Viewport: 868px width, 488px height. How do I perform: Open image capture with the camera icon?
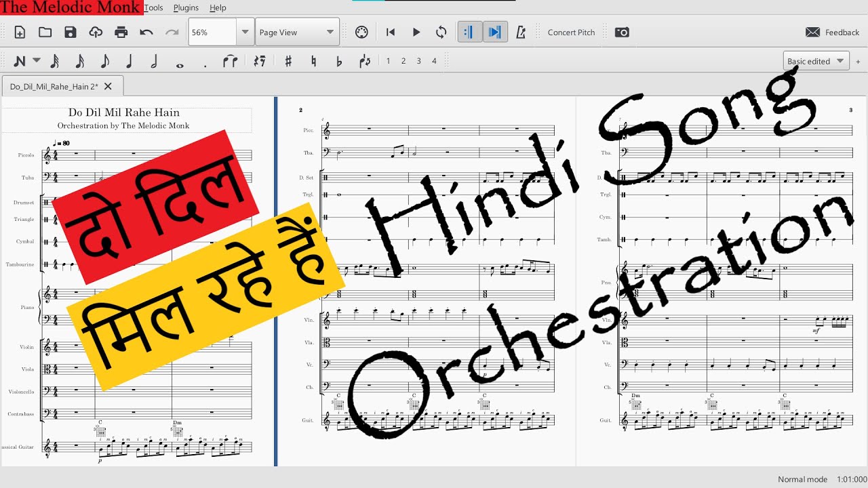[x=622, y=33]
